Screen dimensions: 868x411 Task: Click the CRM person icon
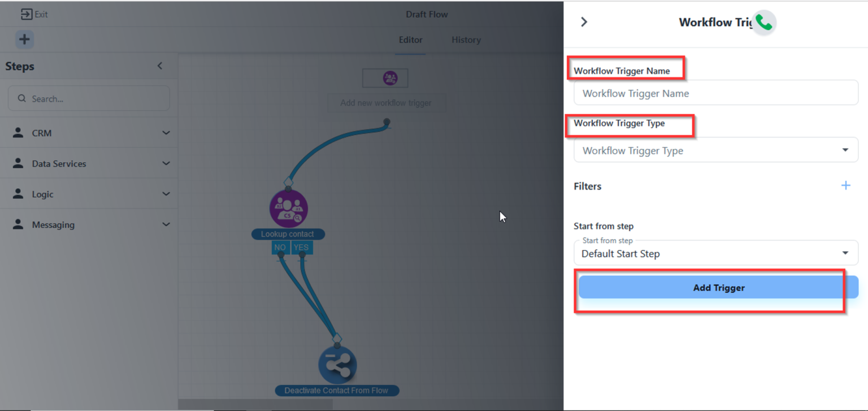[x=18, y=133]
